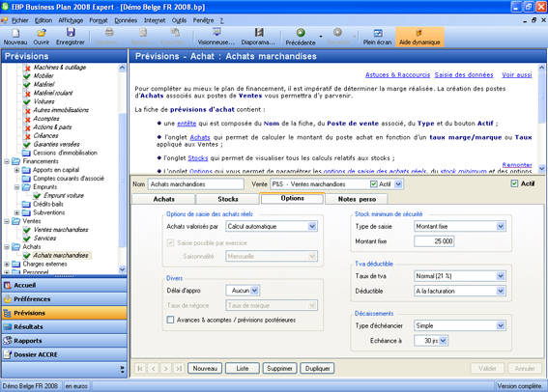Click the Nom input field
The image size is (548, 392).
(195, 184)
